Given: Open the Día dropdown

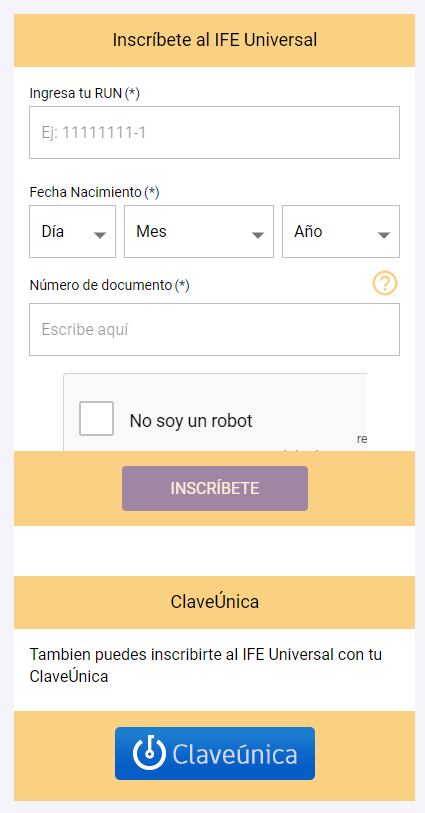Looking at the screenshot, I should (73, 231).
